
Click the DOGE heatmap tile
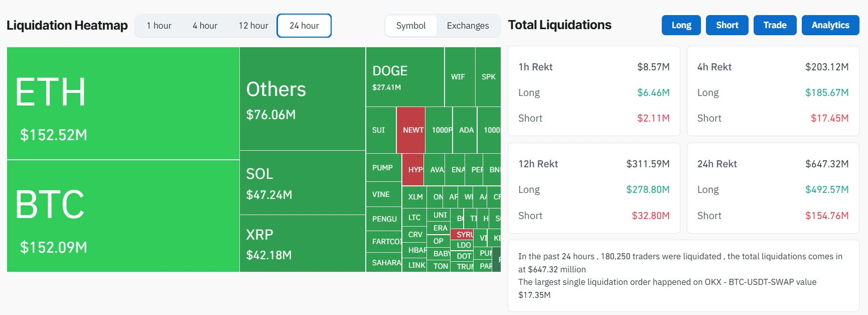coord(404,77)
